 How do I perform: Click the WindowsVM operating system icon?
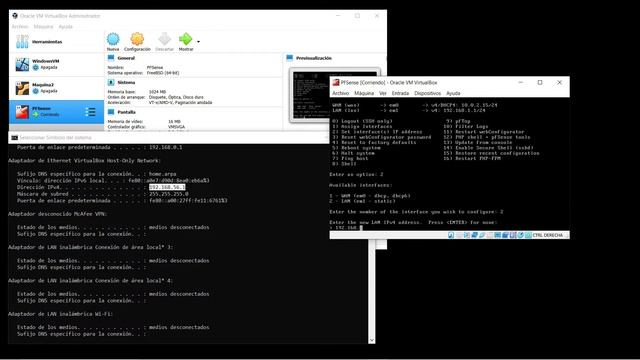click(22, 64)
